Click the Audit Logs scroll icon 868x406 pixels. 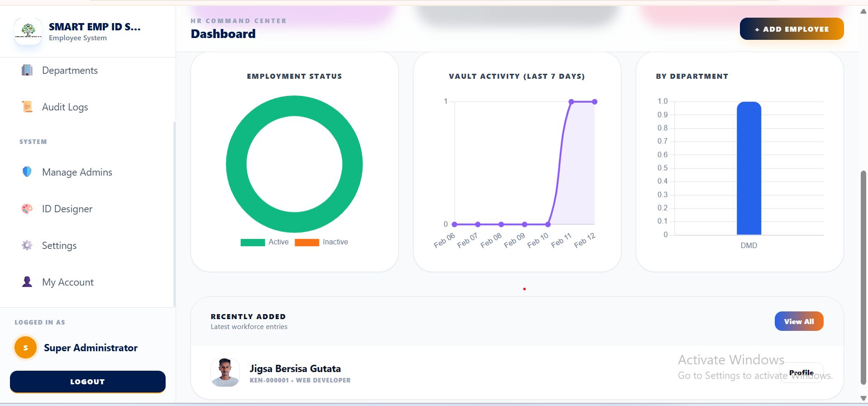(x=27, y=107)
